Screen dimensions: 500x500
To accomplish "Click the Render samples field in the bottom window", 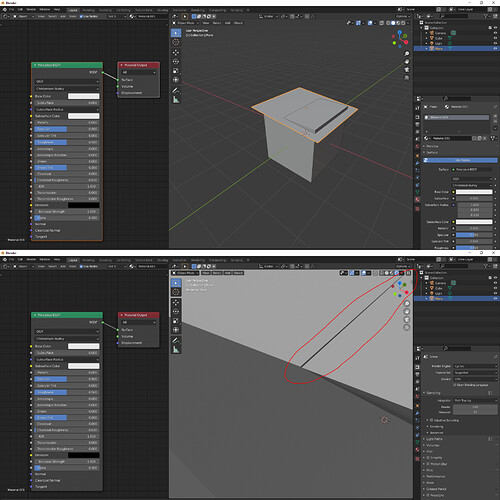I will click(x=475, y=407).
